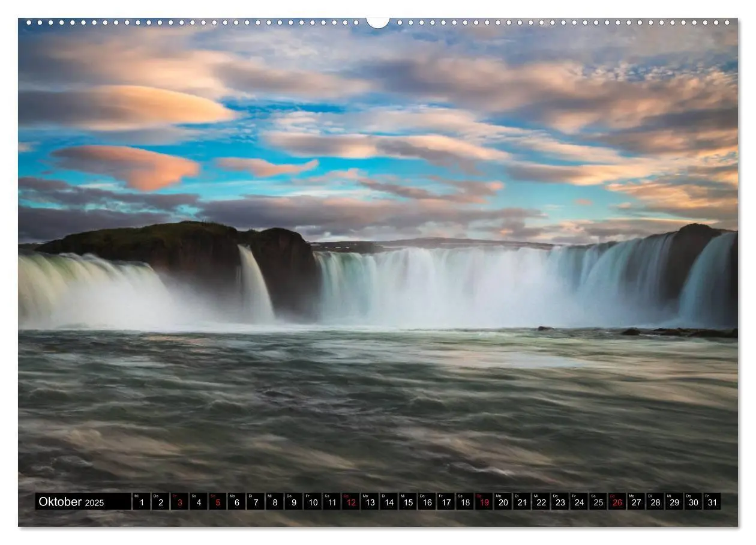Image resolution: width=756 pixels, height=545 pixels.
Task: Select date 6 in the calendar strip
Action: (236, 502)
